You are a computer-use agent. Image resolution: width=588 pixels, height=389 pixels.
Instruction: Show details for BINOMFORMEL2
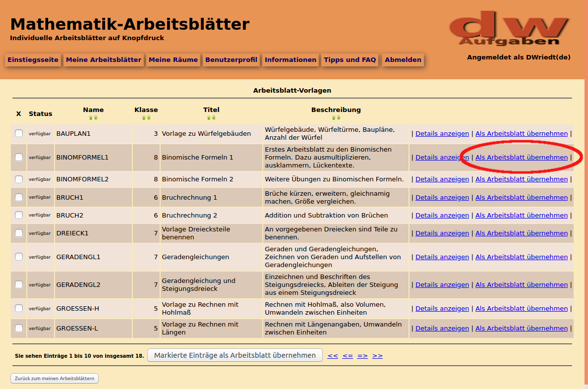(x=442, y=179)
